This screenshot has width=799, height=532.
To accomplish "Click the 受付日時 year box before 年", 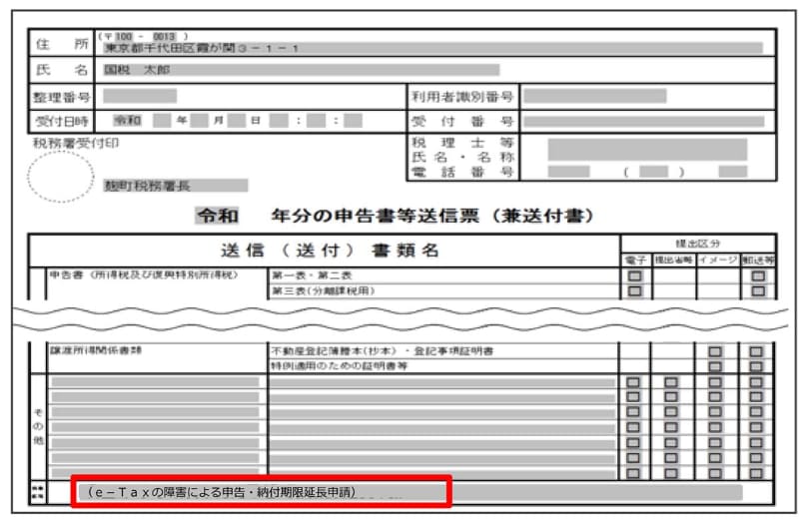I will coord(162,121).
